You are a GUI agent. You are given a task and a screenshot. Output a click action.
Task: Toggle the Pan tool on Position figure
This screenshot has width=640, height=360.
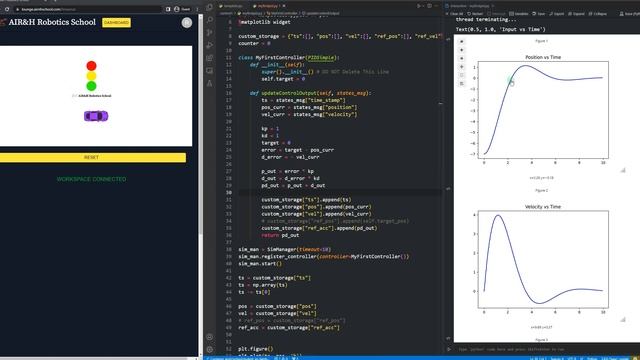[462, 67]
